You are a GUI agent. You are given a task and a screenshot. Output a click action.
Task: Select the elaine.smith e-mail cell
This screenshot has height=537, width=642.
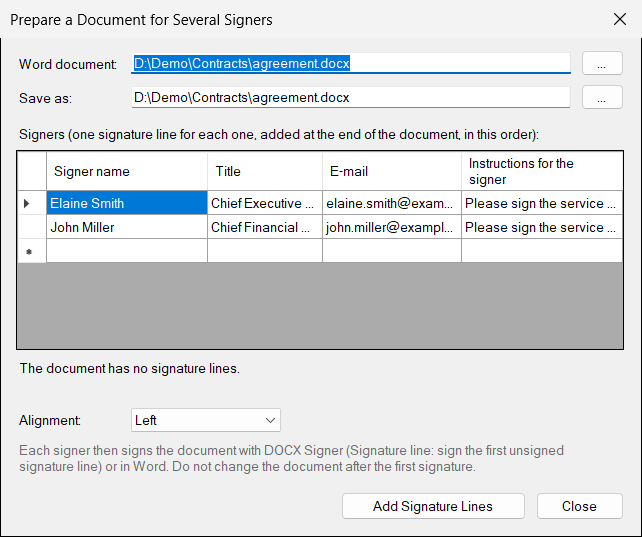(x=392, y=203)
